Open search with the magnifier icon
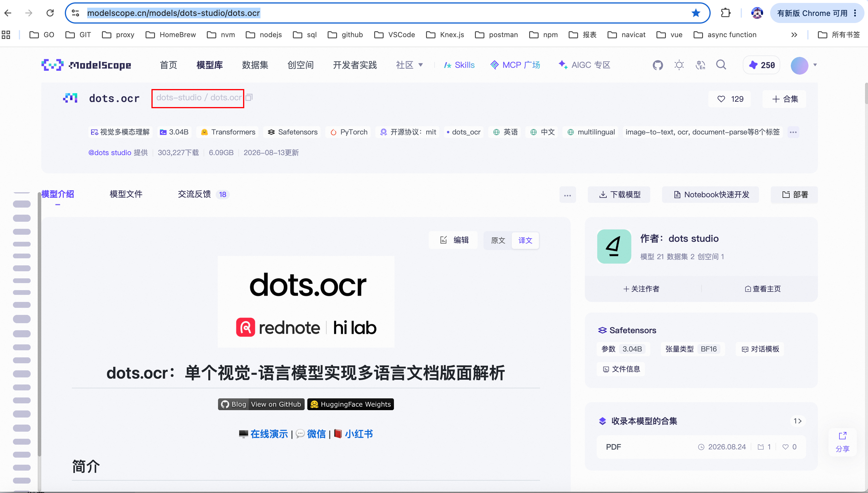Screen dimensions: 868x493 point(721,65)
